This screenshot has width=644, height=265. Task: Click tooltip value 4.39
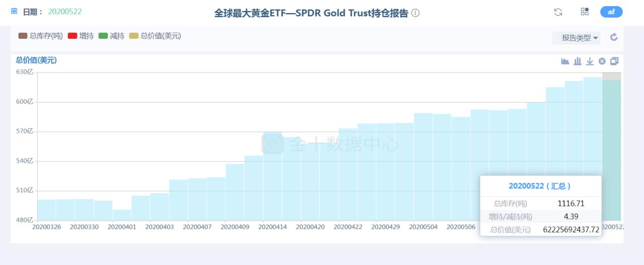[572, 217]
